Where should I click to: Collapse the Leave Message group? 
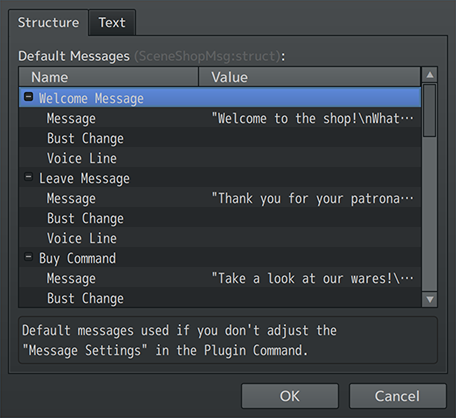tap(29, 177)
